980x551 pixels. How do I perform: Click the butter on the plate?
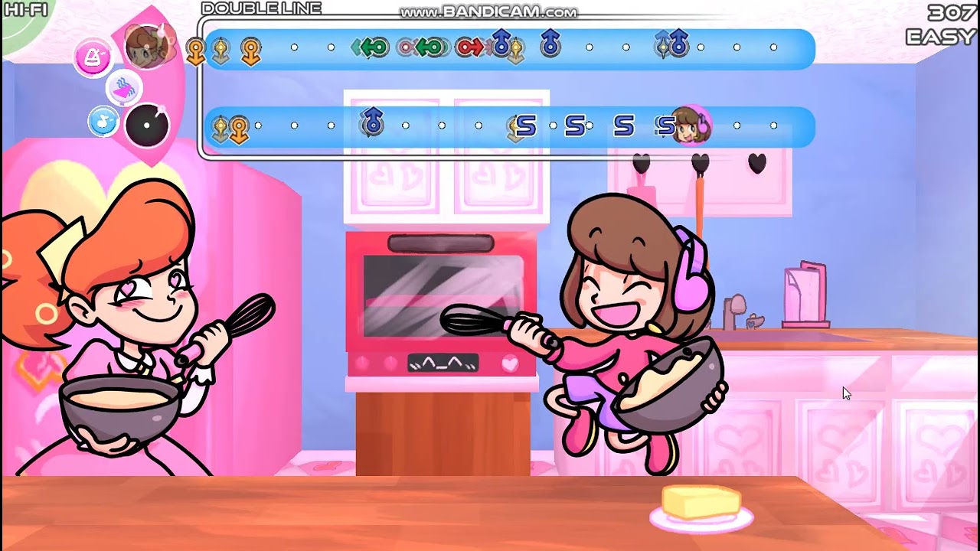click(702, 502)
